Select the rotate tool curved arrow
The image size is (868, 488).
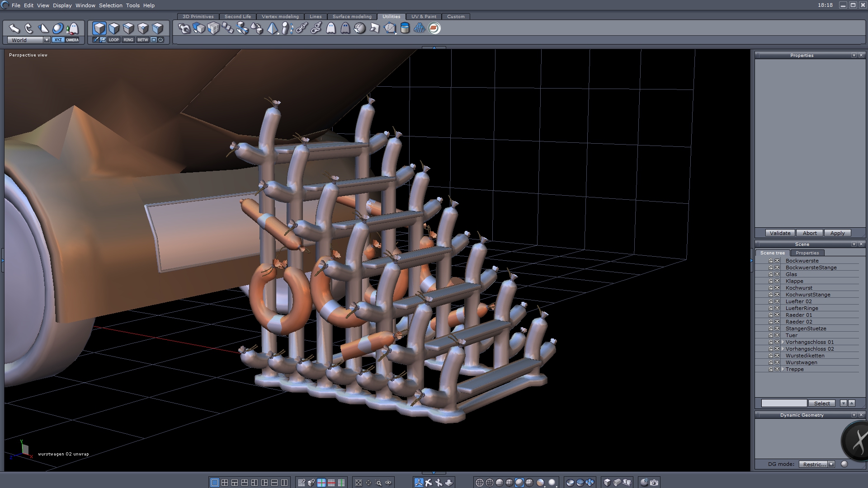pyautogui.click(x=29, y=28)
